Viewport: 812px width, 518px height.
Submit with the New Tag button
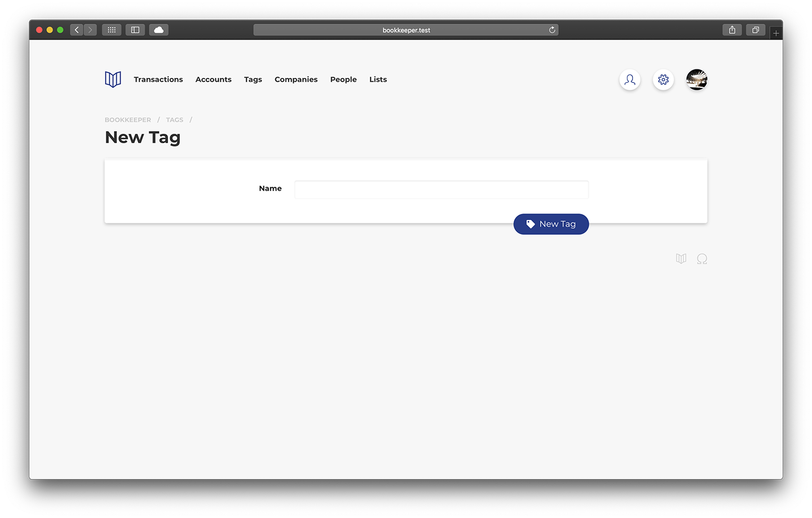coord(551,224)
